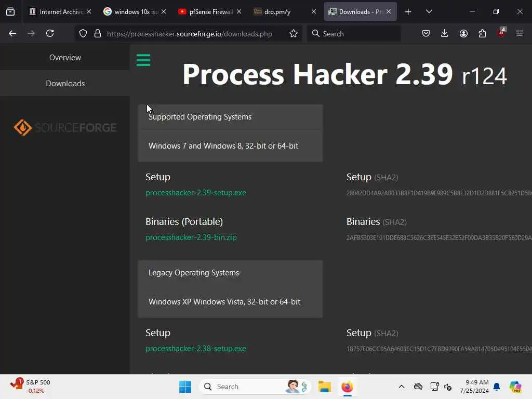532x399 pixels.
Task: Open Windows Start menu
Action: [x=185, y=387]
